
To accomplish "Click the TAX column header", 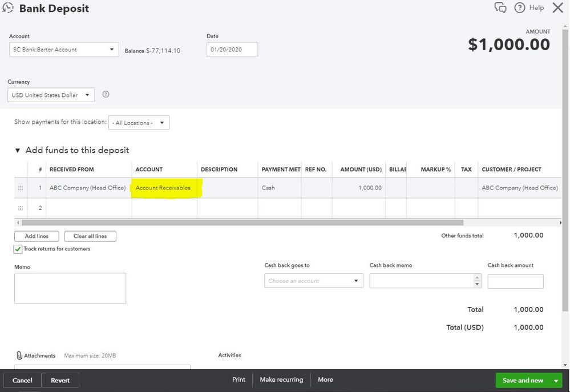I will click(466, 169).
